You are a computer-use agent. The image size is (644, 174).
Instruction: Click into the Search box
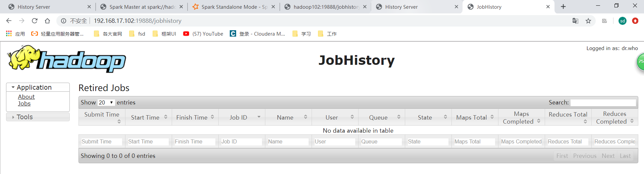tap(603, 102)
